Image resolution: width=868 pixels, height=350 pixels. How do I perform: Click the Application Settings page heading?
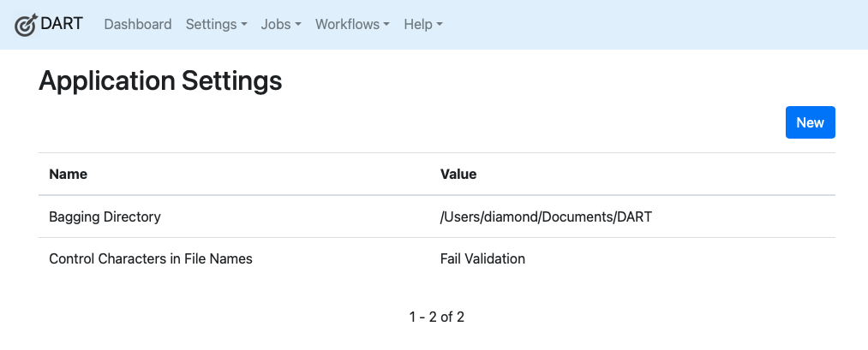pos(160,81)
